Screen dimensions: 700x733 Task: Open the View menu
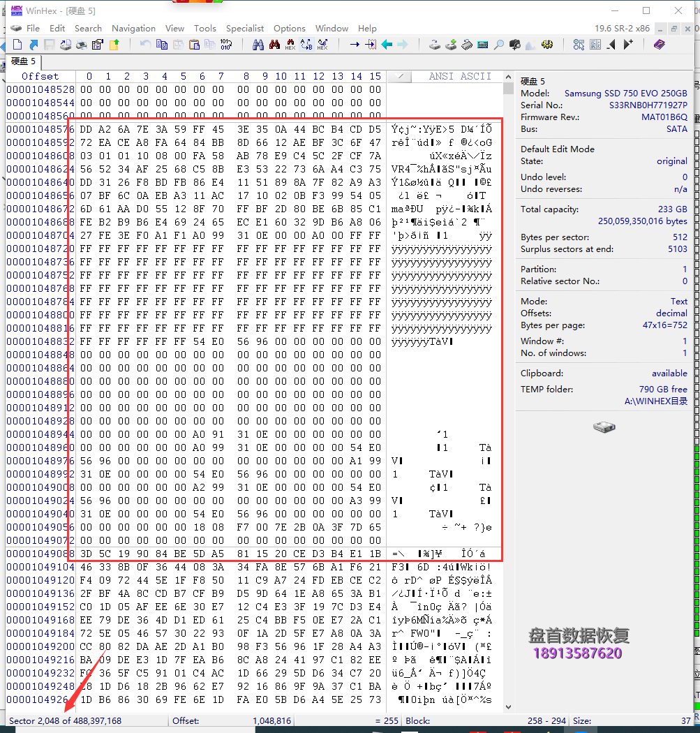click(174, 29)
